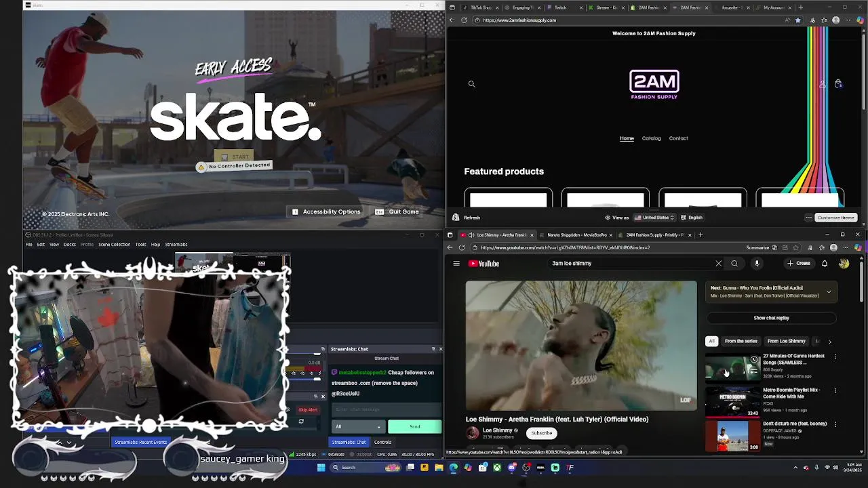
Task: Show more filter chips arrow on YouTube
Action: (x=829, y=342)
